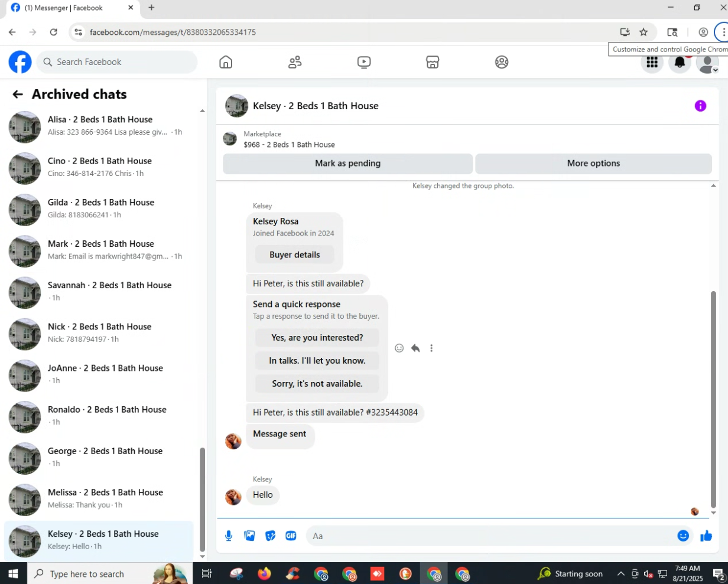Send a thumbs up like
This screenshot has width=728, height=584.
click(706, 536)
